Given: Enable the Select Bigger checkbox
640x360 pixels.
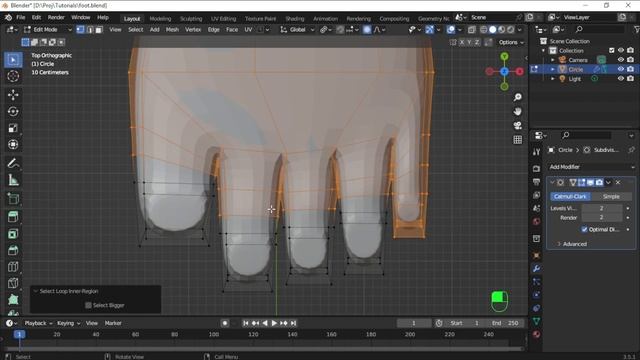Looking at the screenshot, I should coord(88,305).
